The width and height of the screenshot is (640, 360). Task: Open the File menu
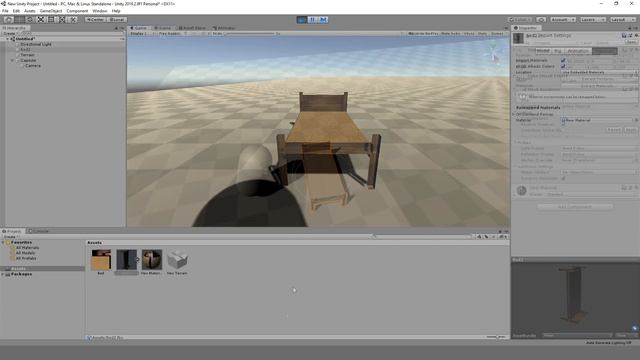pos(5,11)
